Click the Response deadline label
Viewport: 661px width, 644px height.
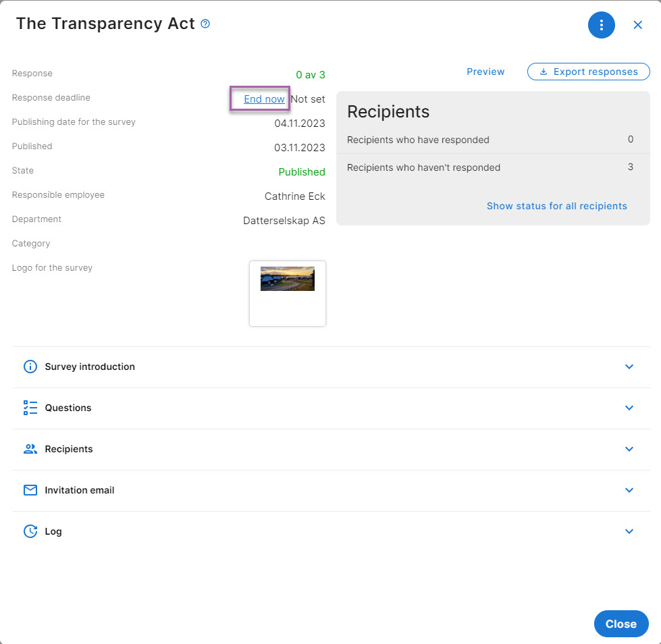click(x=51, y=98)
